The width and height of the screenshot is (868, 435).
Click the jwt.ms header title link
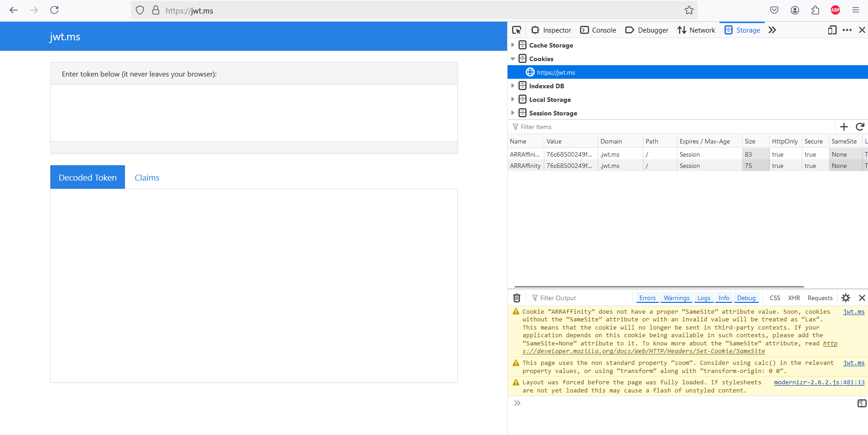[x=65, y=37]
